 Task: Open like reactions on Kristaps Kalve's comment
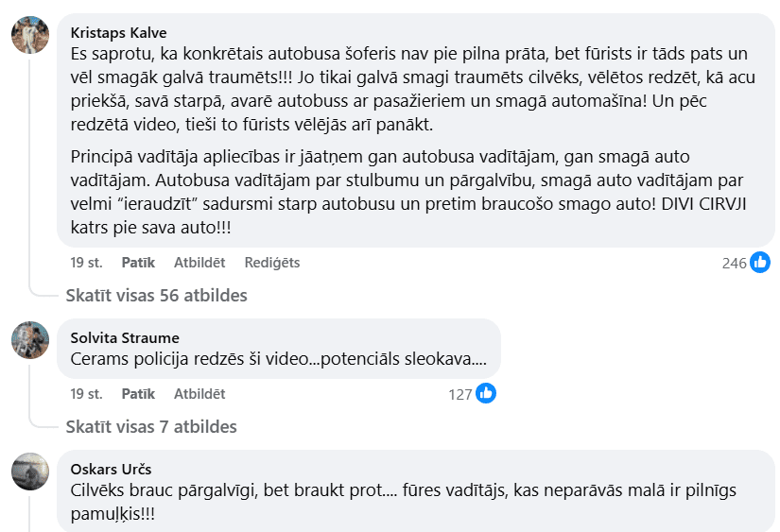(x=760, y=263)
